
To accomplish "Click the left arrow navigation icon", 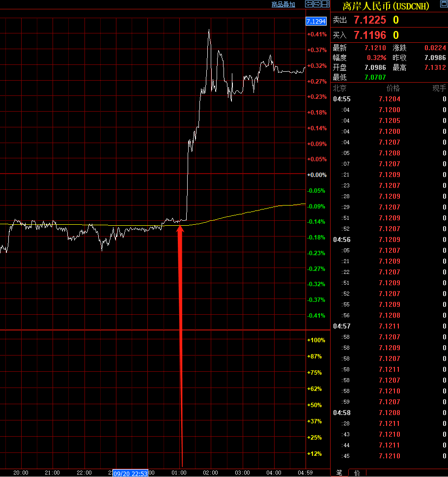I will coord(309,4).
